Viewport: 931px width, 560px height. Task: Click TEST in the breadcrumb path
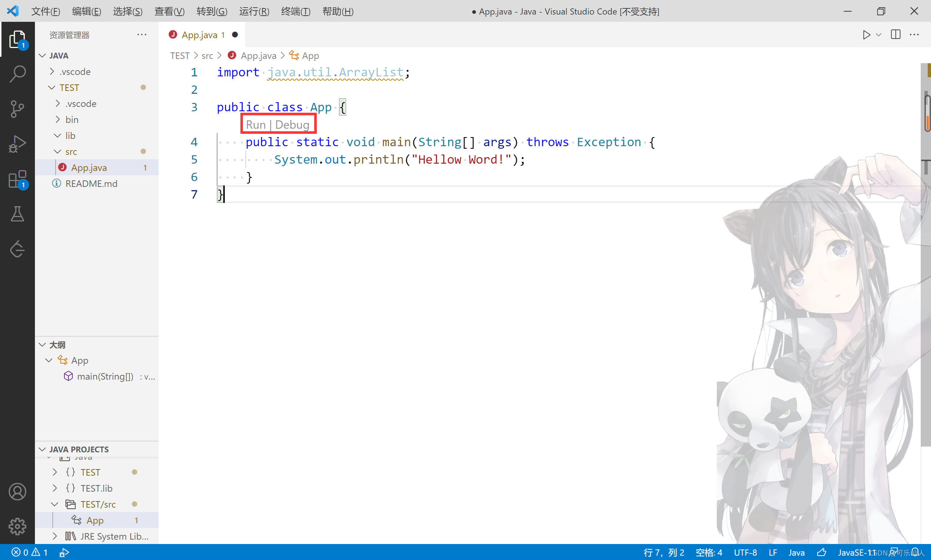coord(180,56)
